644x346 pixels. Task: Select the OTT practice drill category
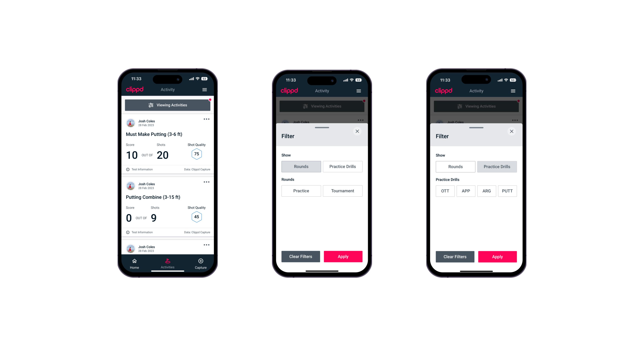coord(446,191)
